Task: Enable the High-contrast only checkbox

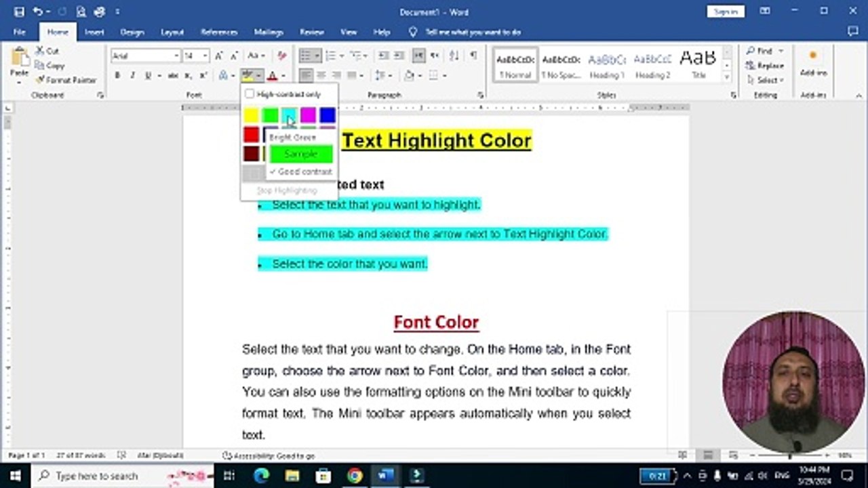Action: click(250, 94)
